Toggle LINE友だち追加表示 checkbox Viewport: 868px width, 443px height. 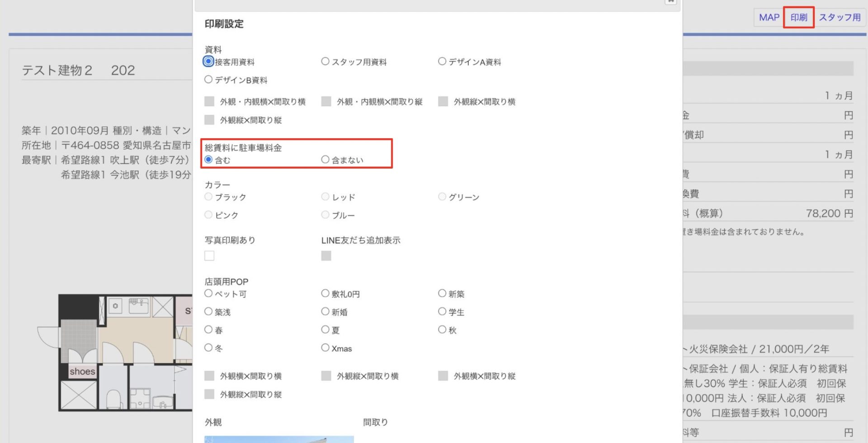pyautogui.click(x=326, y=256)
